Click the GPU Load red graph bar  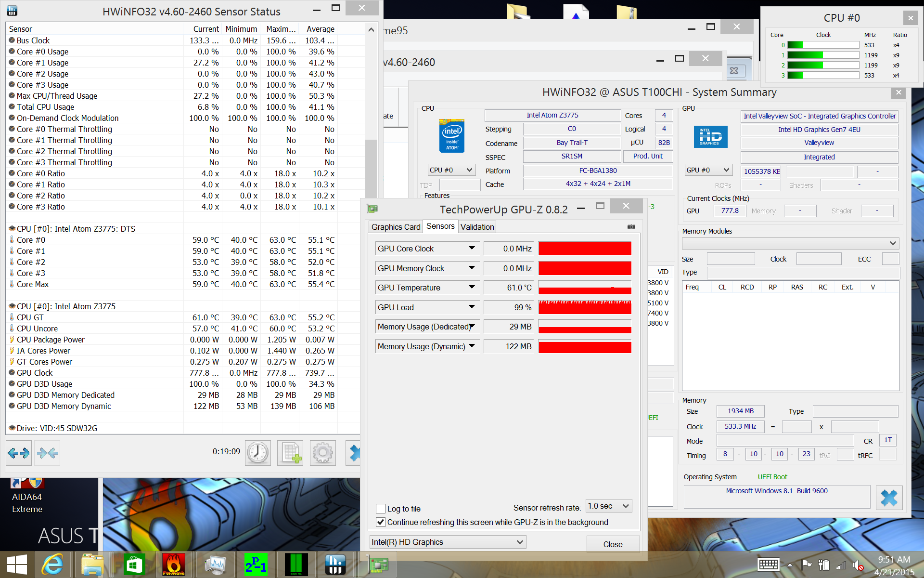[585, 307]
